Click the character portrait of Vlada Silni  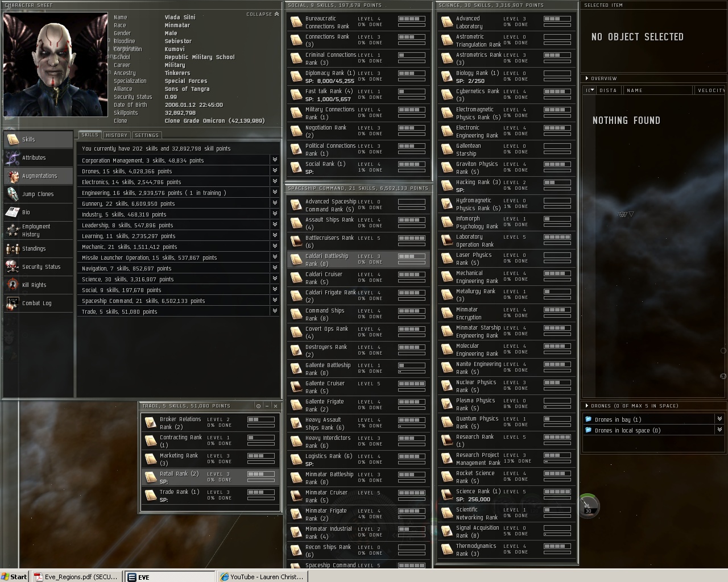pos(56,65)
